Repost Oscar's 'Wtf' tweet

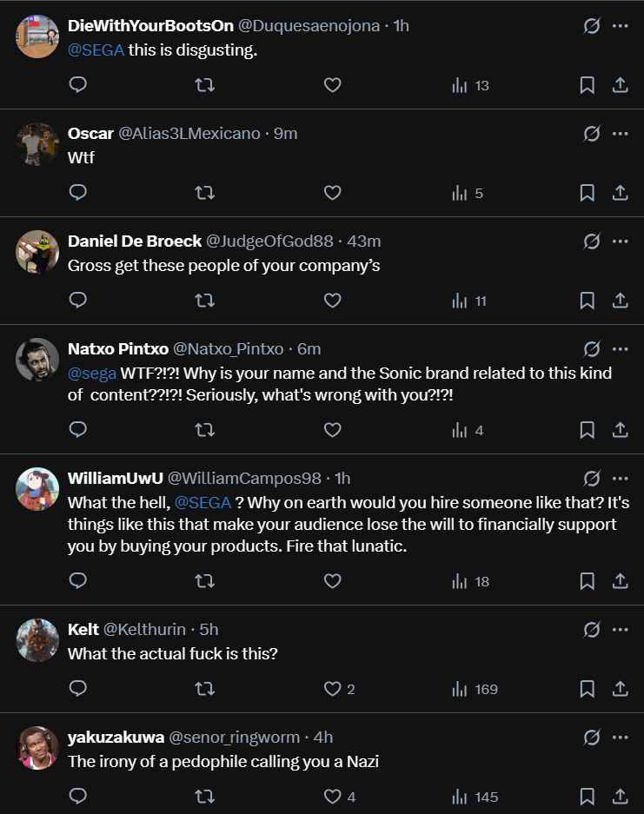[205, 193]
